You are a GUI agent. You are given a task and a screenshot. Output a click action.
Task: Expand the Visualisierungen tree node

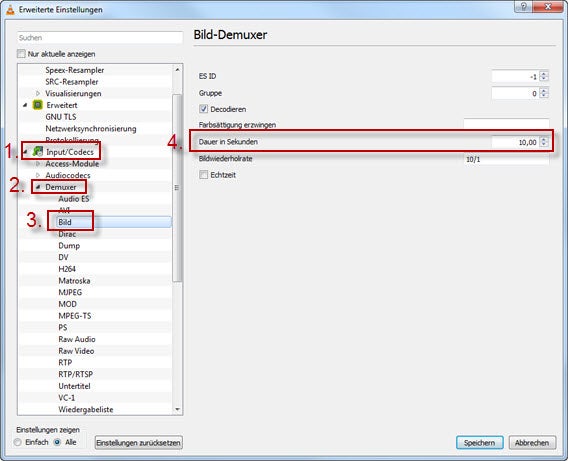click(38, 93)
